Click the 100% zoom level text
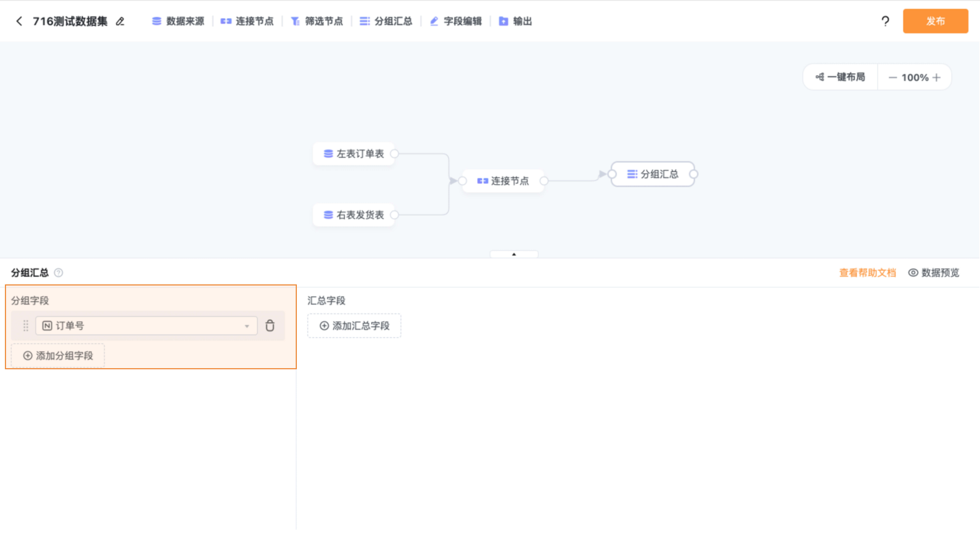This screenshot has height=551, width=980. [x=915, y=78]
